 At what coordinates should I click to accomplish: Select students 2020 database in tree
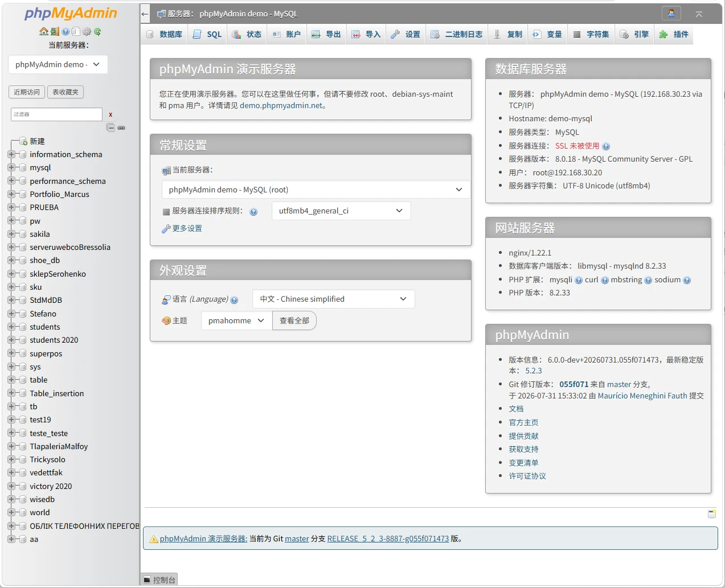coord(54,340)
